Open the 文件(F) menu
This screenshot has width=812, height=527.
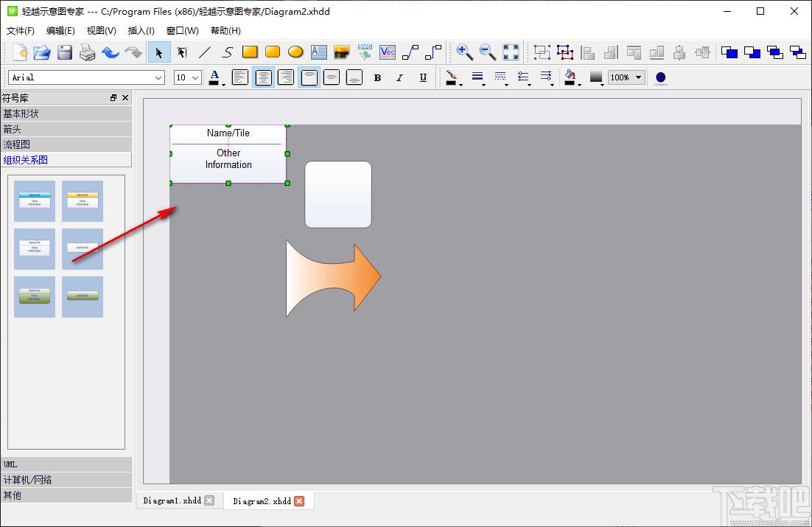[x=20, y=30]
